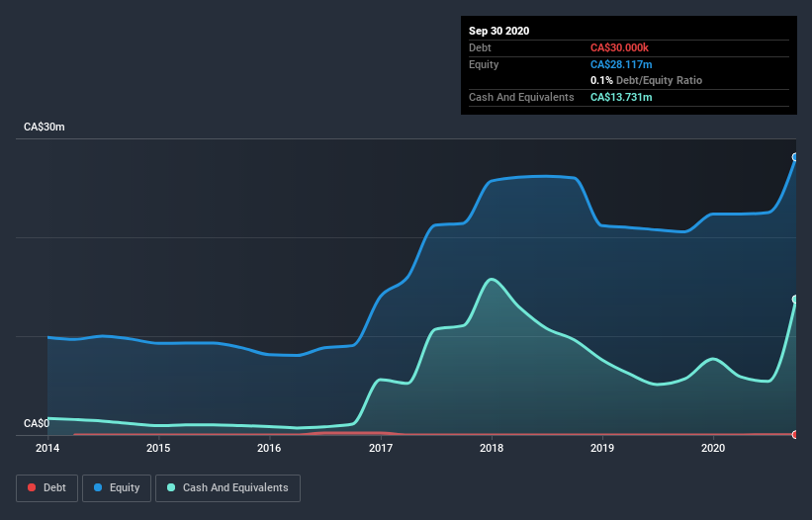The image size is (812, 520).
Task: Click the 2019 x-axis label
Action: tap(602, 448)
